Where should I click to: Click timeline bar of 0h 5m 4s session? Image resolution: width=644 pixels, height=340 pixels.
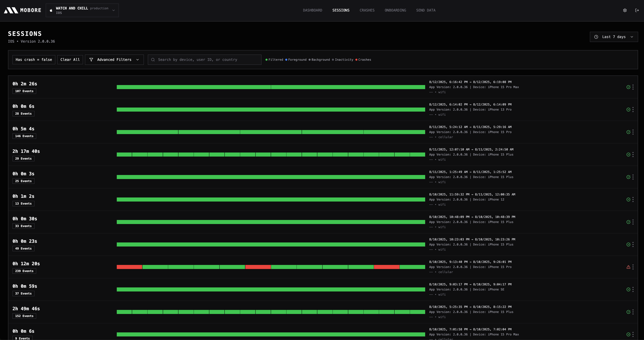pyautogui.click(x=271, y=132)
